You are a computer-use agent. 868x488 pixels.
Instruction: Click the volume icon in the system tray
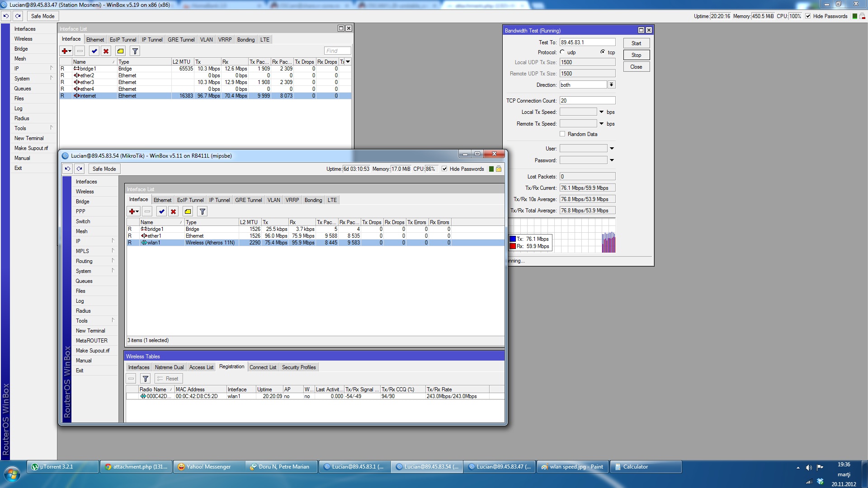point(809,467)
